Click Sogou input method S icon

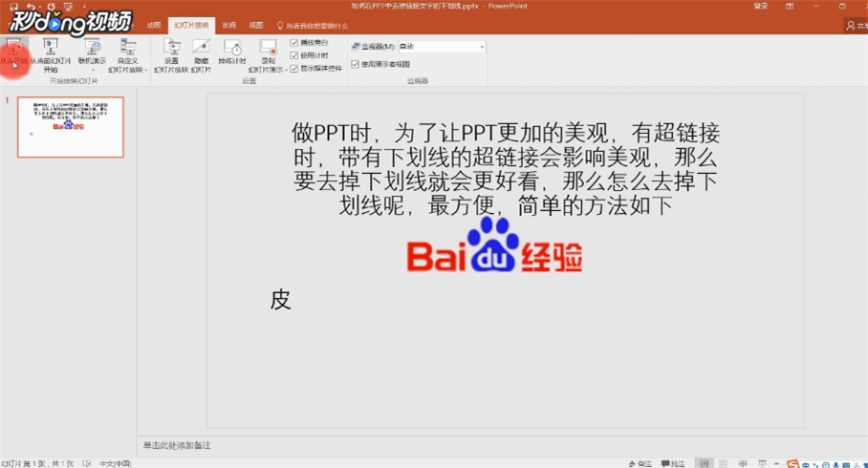[792, 464]
